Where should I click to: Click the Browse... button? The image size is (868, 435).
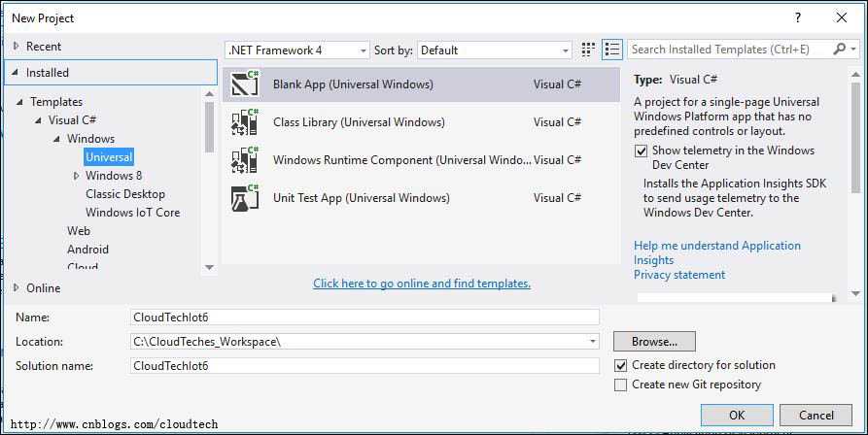coord(654,342)
